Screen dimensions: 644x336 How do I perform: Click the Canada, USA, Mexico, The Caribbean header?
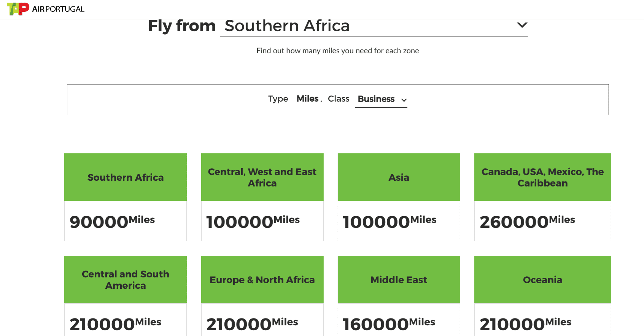coord(542,177)
